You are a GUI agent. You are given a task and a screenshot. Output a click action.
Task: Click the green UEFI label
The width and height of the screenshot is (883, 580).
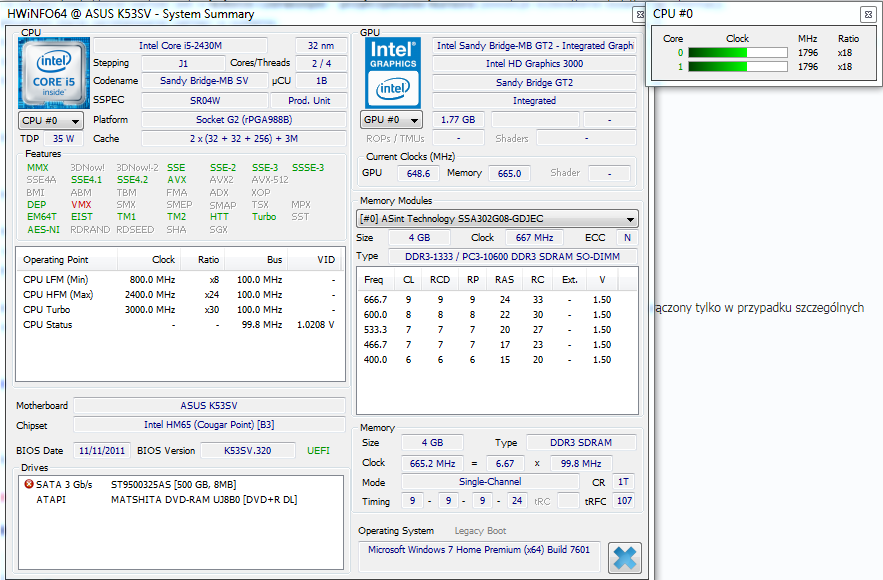tap(318, 450)
